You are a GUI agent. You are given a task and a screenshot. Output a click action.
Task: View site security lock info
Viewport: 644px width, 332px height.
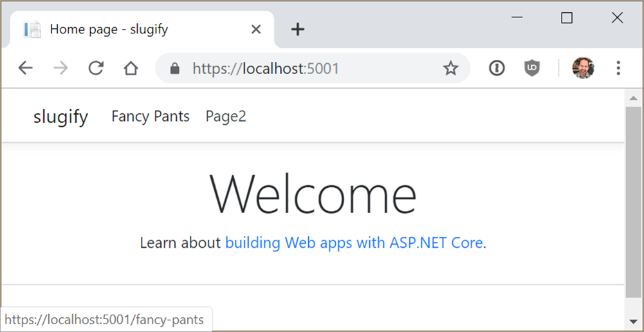click(174, 69)
